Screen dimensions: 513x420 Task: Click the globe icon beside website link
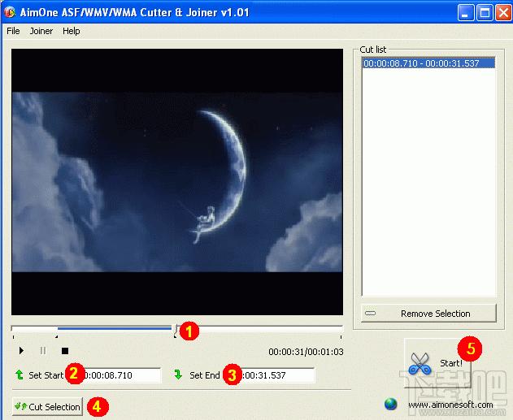[x=390, y=405]
